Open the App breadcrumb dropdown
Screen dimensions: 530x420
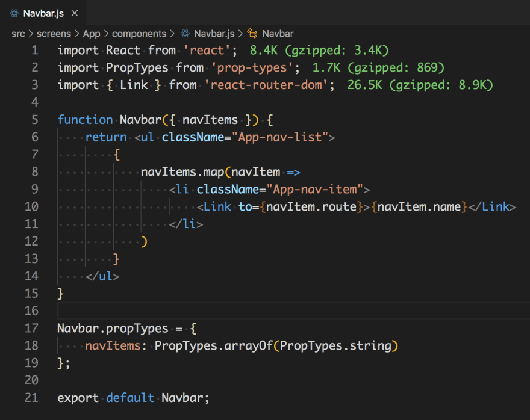pos(92,34)
